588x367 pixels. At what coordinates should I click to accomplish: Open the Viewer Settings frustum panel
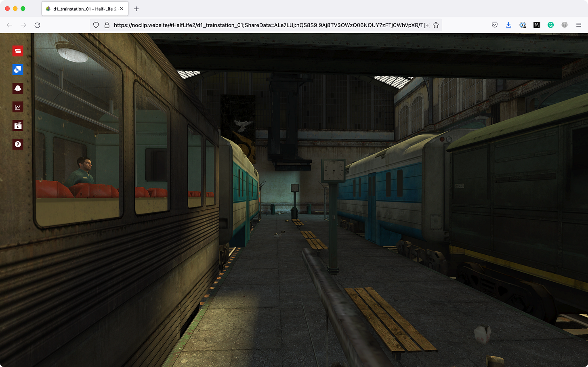coord(18,88)
